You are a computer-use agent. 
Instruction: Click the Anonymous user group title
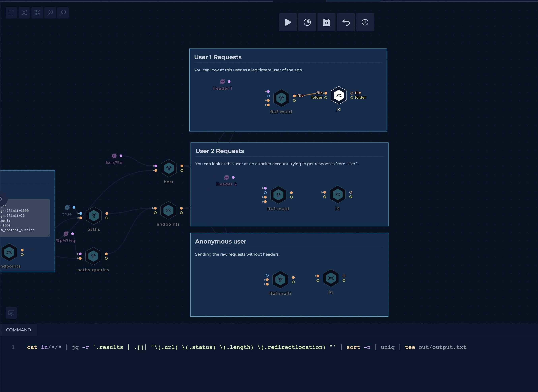pyautogui.click(x=221, y=241)
